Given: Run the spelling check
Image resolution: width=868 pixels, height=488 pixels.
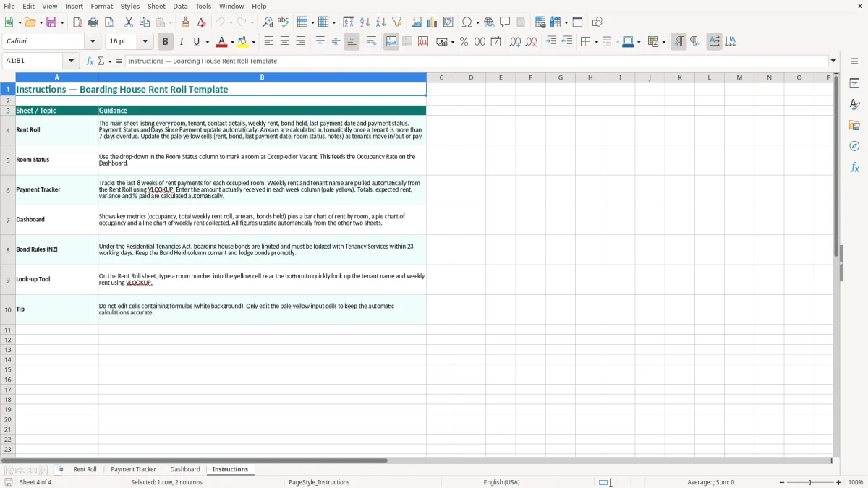Looking at the screenshot, I should 284,22.
